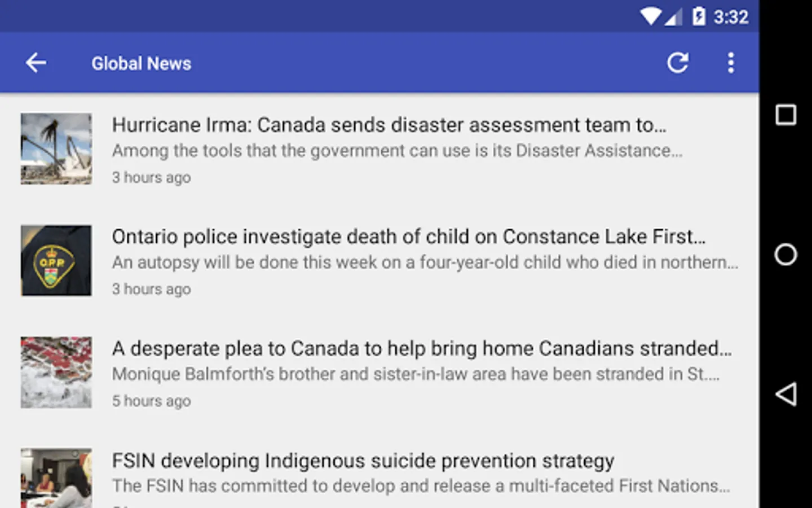Tap the battery charging status icon
The width and height of the screenshot is (812, 508).
click(x=699, y=16)
